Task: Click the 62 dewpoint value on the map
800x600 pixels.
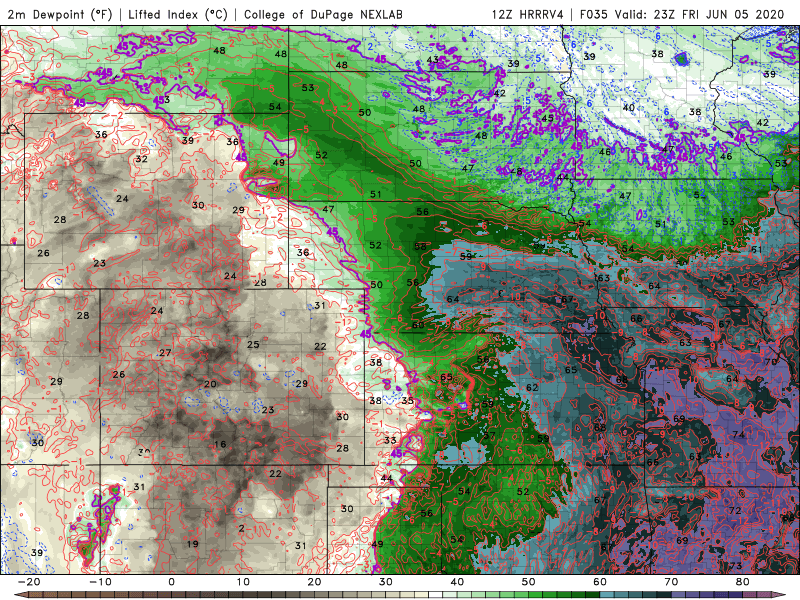Action: 532,387
